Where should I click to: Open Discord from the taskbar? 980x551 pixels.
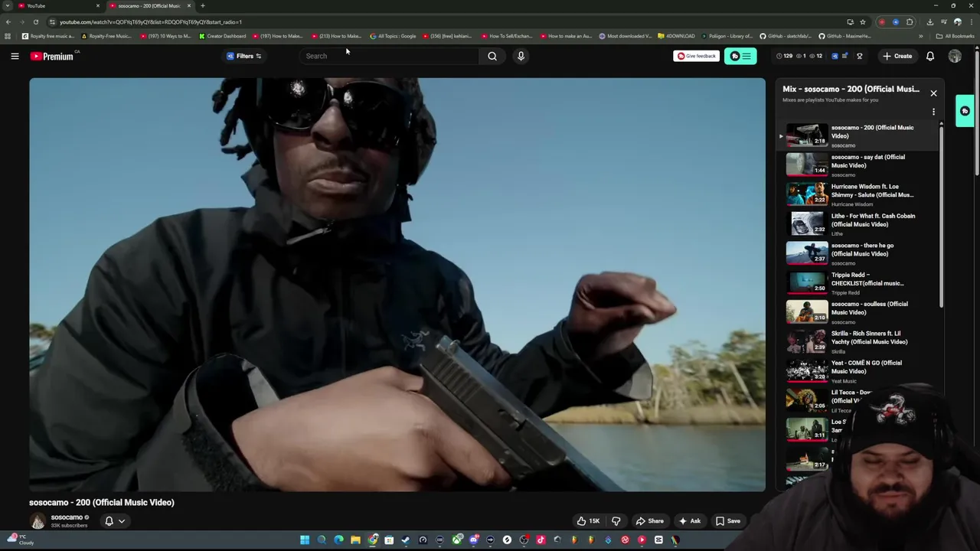tap(473, 540)
